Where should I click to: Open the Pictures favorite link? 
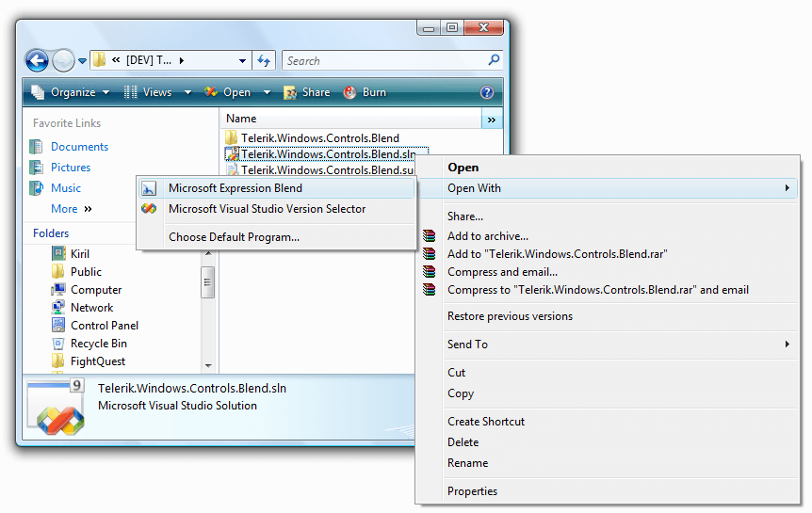point(71,168)
